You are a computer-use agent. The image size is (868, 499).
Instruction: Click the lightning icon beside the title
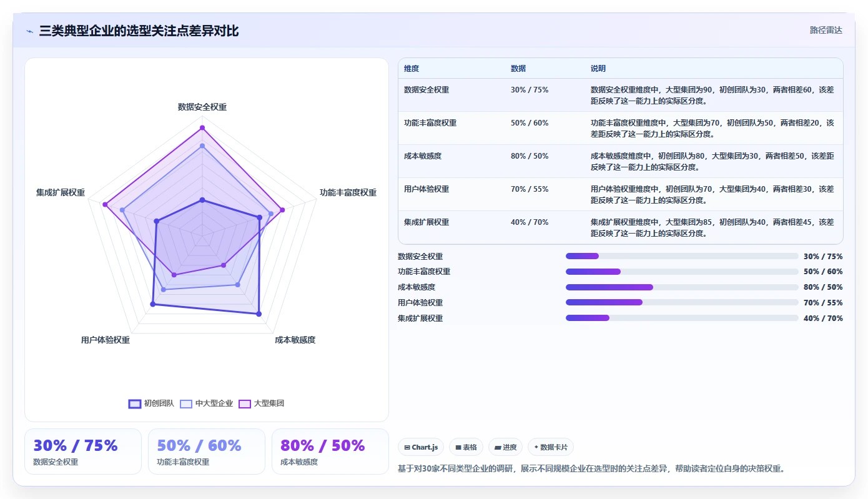pos(29,31)
